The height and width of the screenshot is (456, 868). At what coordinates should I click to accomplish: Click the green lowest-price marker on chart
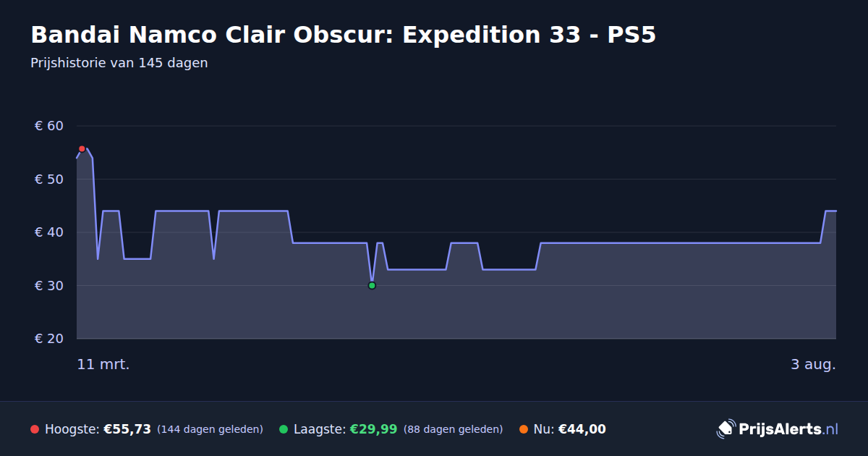coord(372,286)
